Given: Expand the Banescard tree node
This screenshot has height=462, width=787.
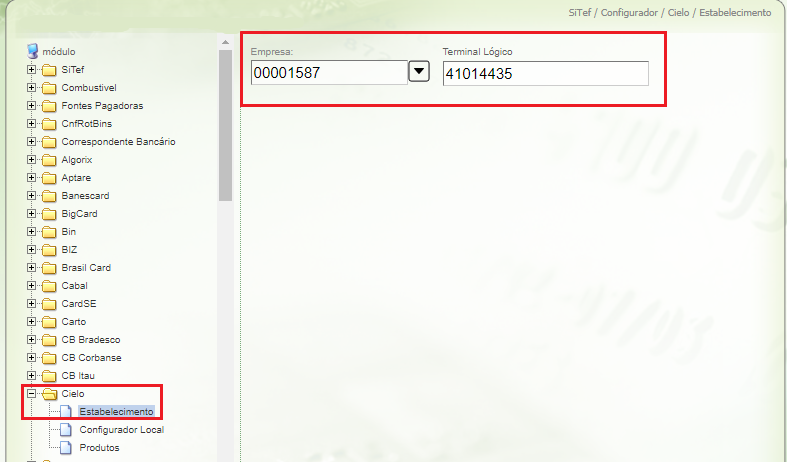Looking at the screenshot, I should 32,196.
